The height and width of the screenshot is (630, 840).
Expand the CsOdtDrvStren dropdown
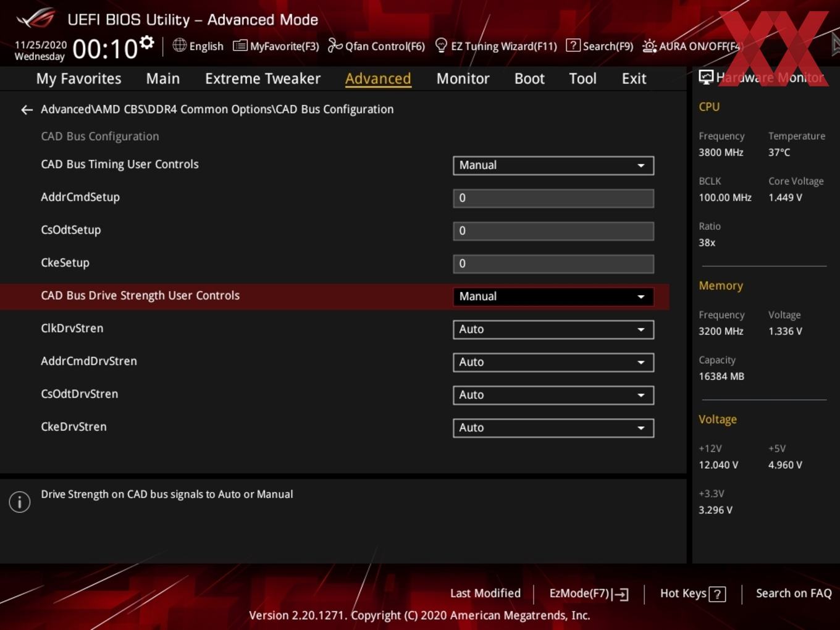point(553,395)
